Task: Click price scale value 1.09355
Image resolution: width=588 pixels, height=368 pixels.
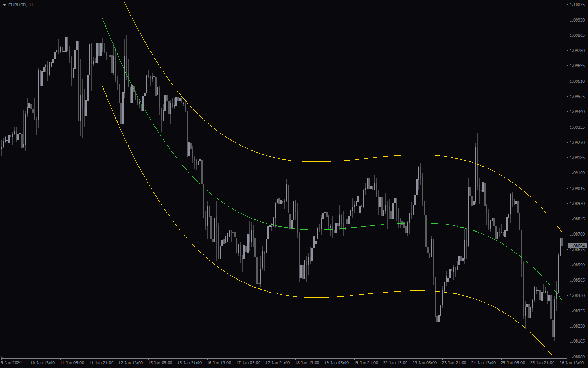Action: [x=577, y=127]
